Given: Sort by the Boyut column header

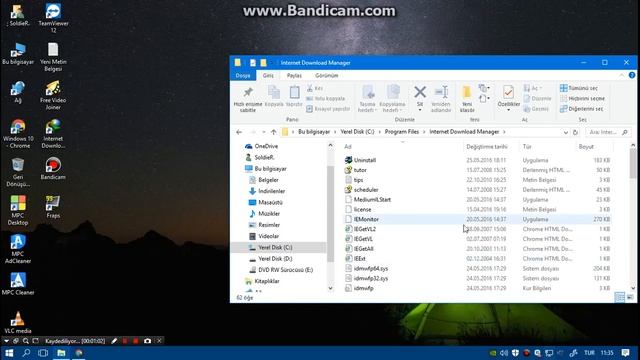Looking at the screenshot, I should [x=586, y=147].
